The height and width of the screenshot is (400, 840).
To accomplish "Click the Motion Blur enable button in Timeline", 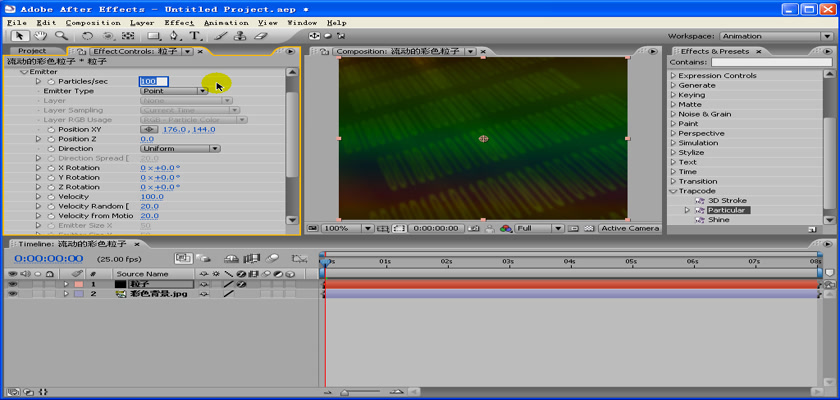I will 273,258.
